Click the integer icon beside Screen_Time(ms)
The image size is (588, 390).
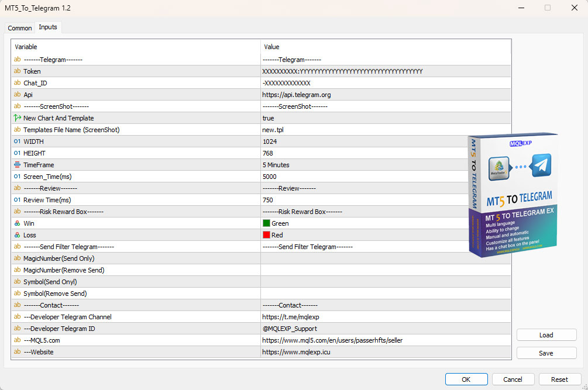tap(17, 177)
